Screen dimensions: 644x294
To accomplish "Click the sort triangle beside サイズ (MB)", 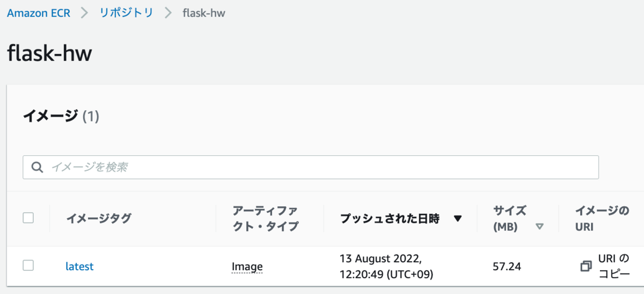I will (539, 227).
